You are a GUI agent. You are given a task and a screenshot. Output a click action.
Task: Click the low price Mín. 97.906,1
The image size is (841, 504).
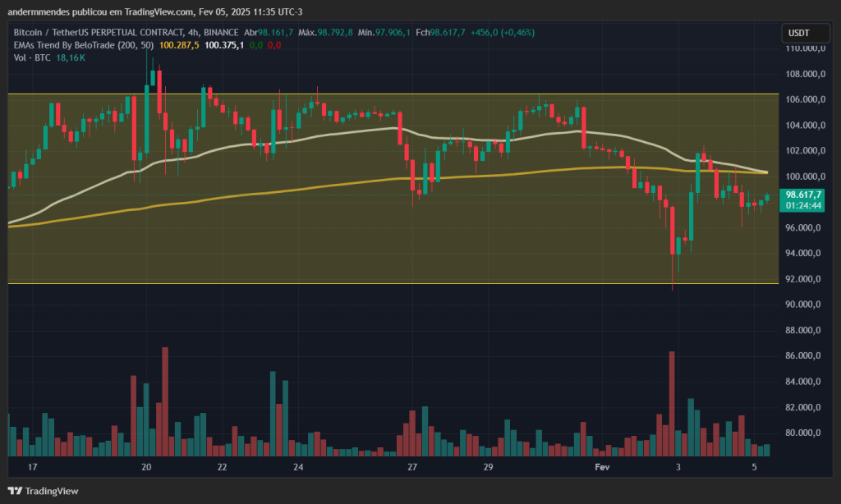click(x=384, y=33)
